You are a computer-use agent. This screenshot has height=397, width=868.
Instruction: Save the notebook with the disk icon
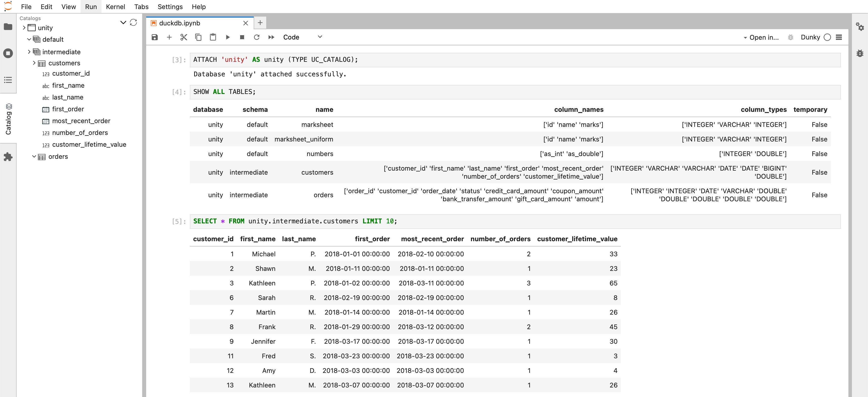click(155, 37)
